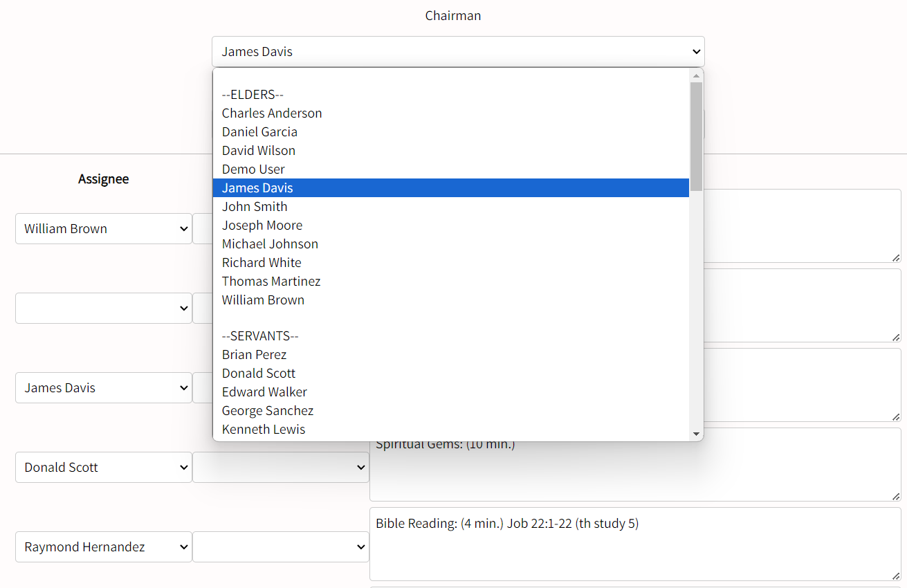Open the Donald Scott assignee dropdown

point(104,468)
